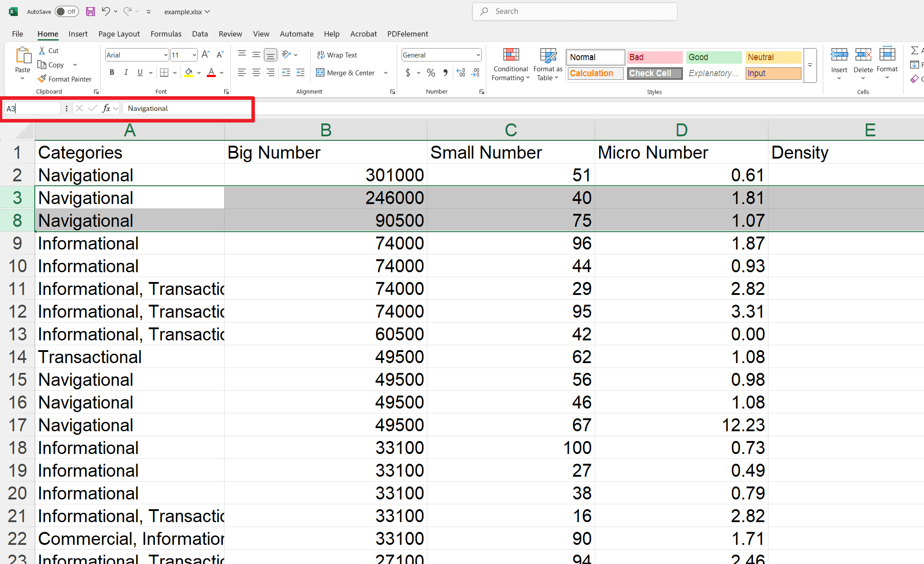Apply Bold formatting
The image size is (924, 564).
point(112,72)
